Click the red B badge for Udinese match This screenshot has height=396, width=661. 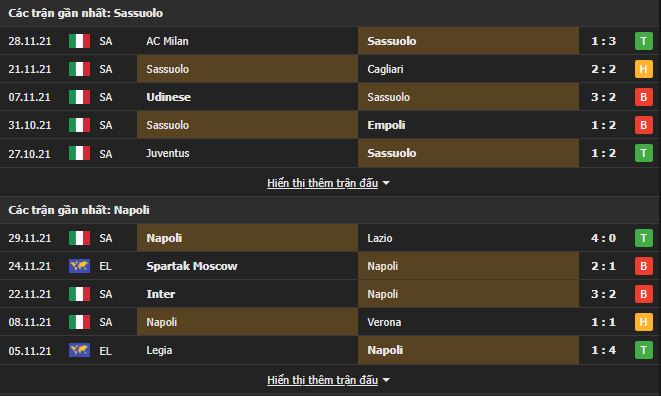(643, 97)
